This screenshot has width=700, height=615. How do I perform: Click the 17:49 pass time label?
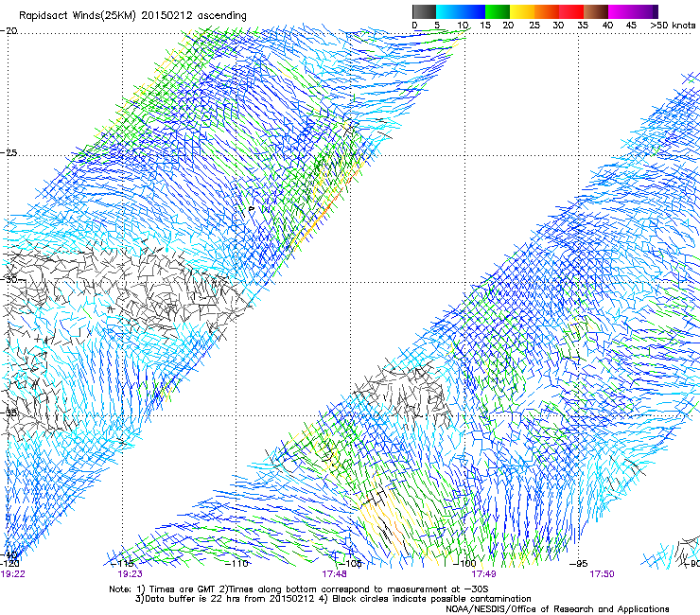coord(484,574)
